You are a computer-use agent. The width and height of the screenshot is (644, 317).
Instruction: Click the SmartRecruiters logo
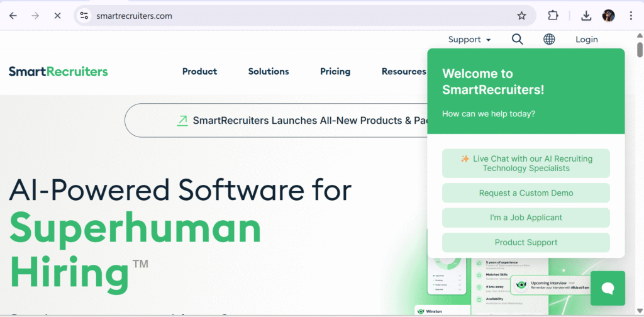tap(58, 72)
